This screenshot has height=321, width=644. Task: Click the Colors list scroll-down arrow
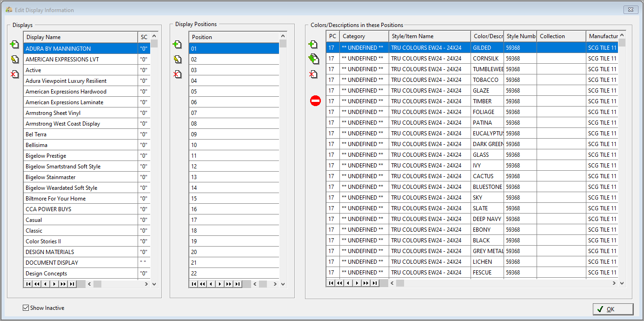pos(622,283)
